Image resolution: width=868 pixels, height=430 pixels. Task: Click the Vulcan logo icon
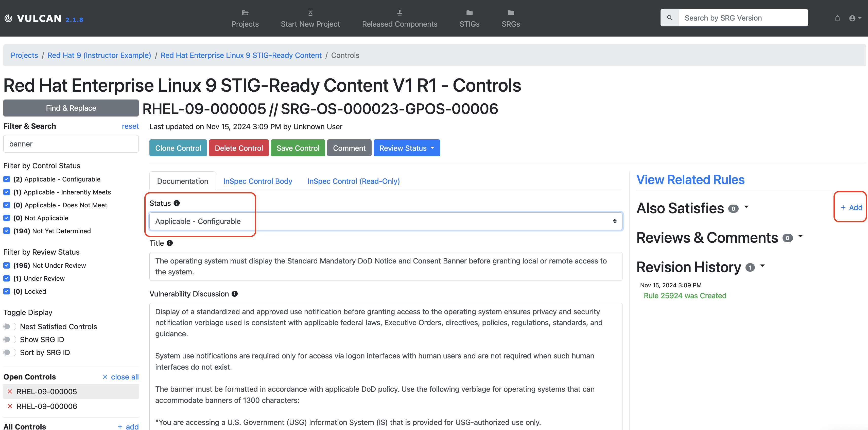[x=8, y=18]
